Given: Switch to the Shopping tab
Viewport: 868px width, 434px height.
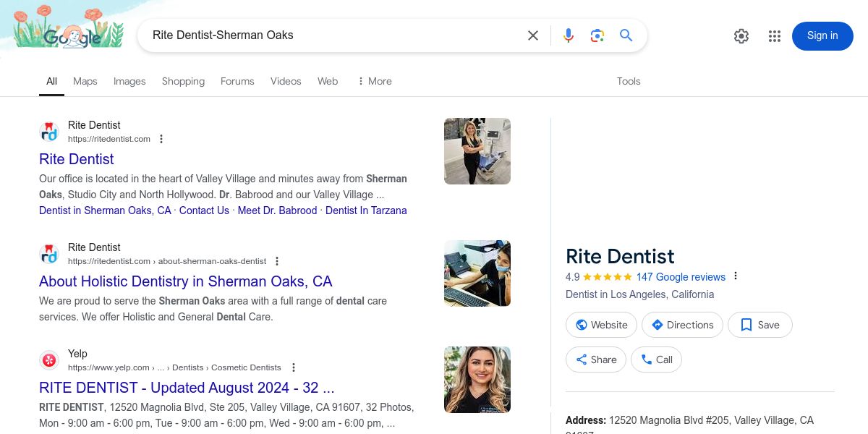Looking at the screenshot, I should [x=183, y=81].
